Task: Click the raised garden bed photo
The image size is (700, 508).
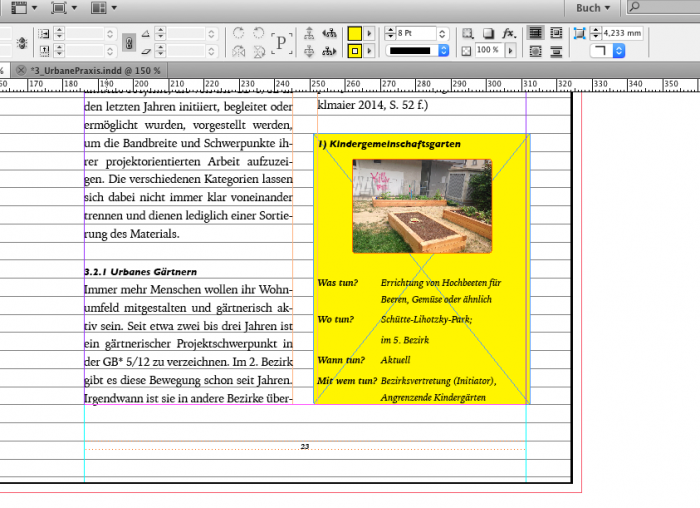Action: pyautogui.click(x=422, y=206)
